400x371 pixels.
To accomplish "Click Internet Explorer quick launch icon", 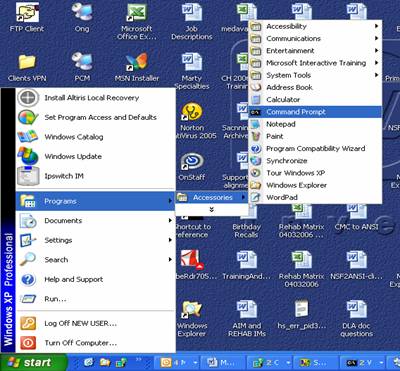I will coord(89,362).
